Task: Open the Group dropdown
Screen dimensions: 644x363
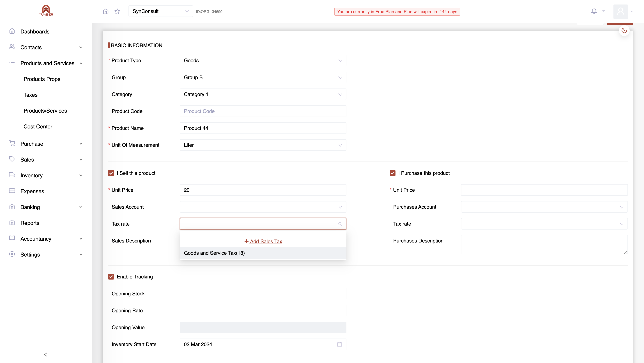Action: [x=263, y=77]
